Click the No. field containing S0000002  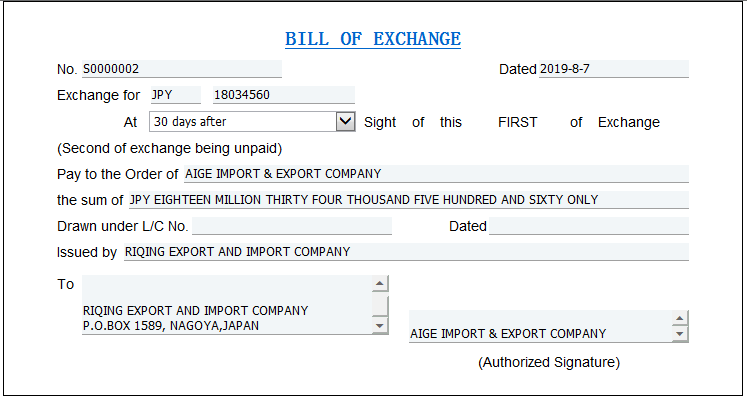[x=181, y=69]
